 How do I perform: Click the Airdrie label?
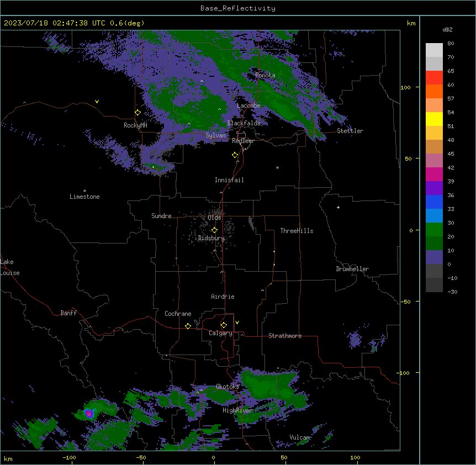coord(223,297)
